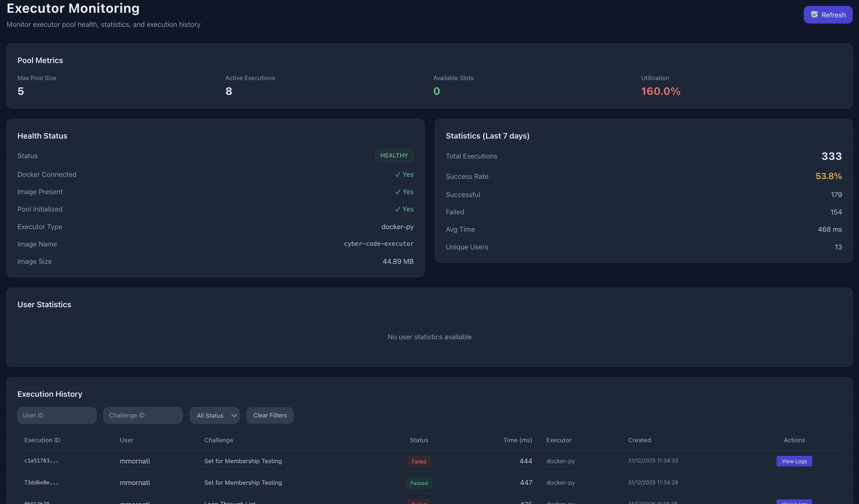Click the Failed count 154
This screenshot has height=504, width=859.
click(836, 212)
